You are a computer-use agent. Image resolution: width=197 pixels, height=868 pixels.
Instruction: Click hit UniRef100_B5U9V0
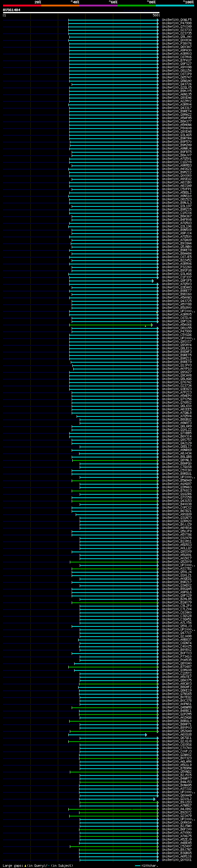pyautogui.click(x=176, y=308)
